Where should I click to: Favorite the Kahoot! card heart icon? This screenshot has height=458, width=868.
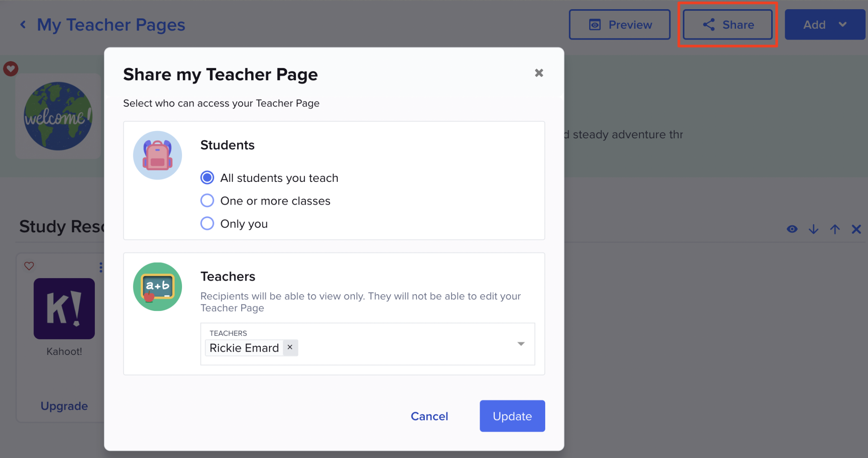(x=29, y=266)
